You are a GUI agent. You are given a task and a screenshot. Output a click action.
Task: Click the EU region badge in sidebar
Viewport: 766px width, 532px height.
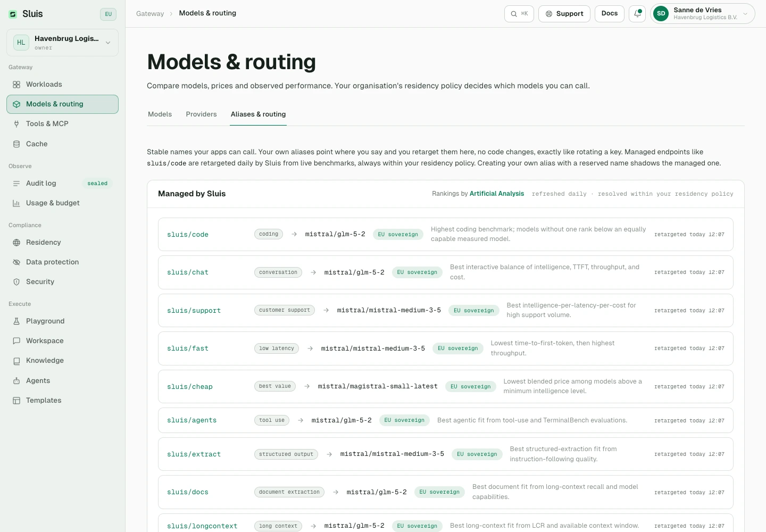[x=108, y=14]
